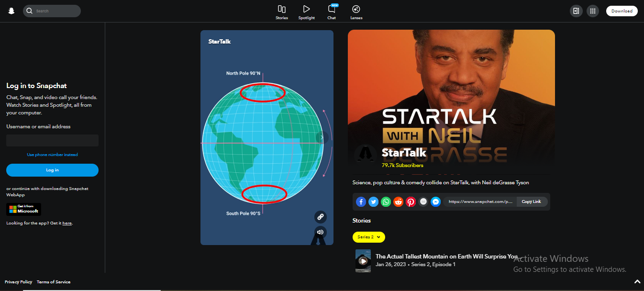Open the Terms of Service link
Screen dimensions: 644x291
(54, 282)
